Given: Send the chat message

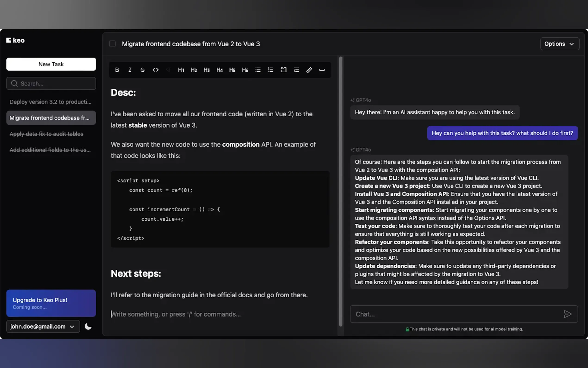Looking at the screenshot, I should tap(567, 314).
